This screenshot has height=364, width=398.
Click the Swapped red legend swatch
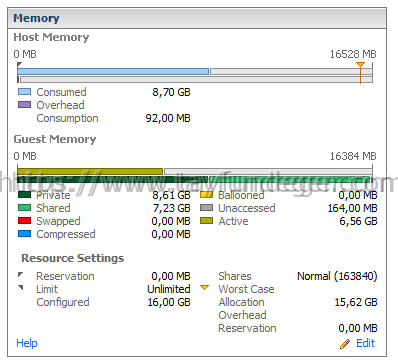tap(24, 221)
